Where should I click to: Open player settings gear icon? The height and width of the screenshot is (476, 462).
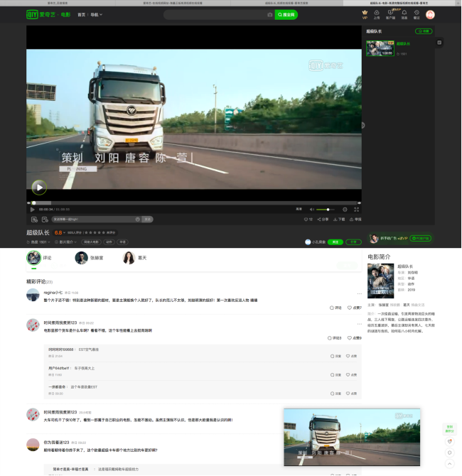tap(345, 210)
